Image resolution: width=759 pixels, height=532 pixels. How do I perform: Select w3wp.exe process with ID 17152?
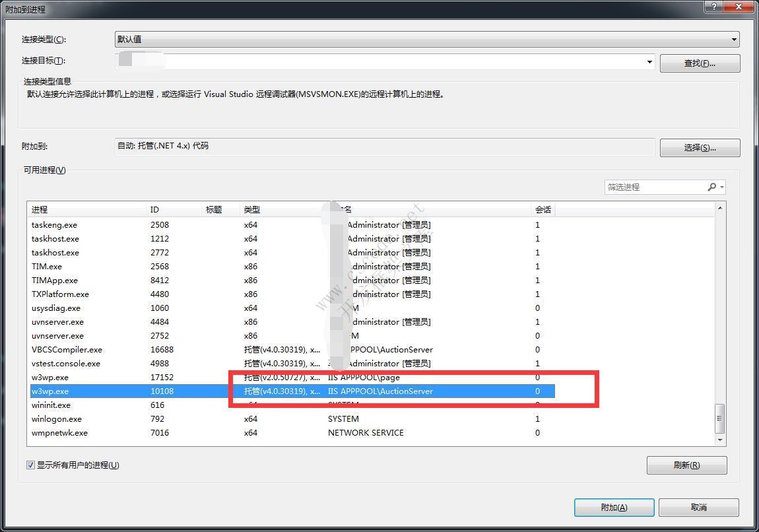[50, 378]
